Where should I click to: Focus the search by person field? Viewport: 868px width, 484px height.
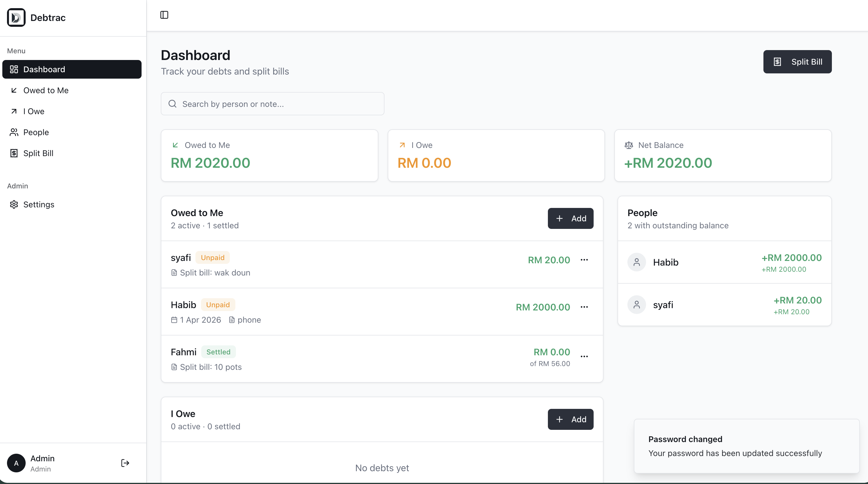[x=272, y=104]
